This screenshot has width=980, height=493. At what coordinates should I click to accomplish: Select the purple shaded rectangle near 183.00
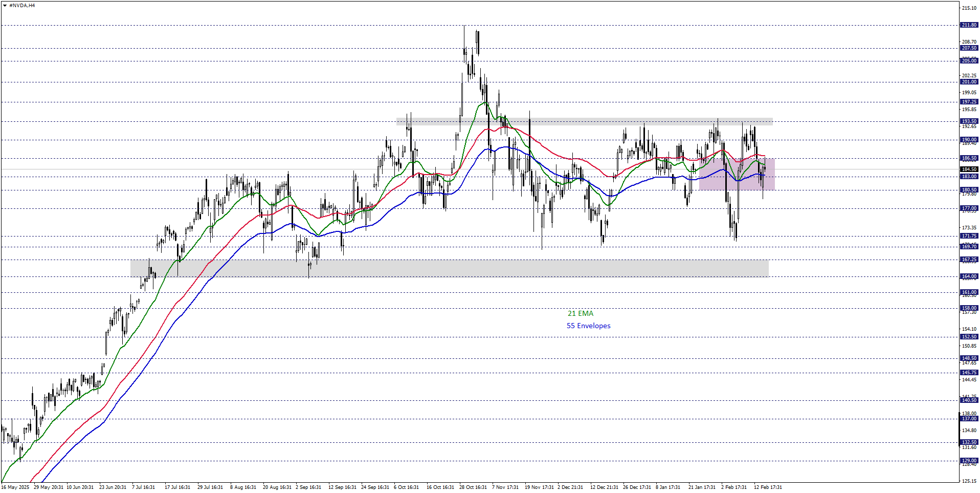[737, 174]
